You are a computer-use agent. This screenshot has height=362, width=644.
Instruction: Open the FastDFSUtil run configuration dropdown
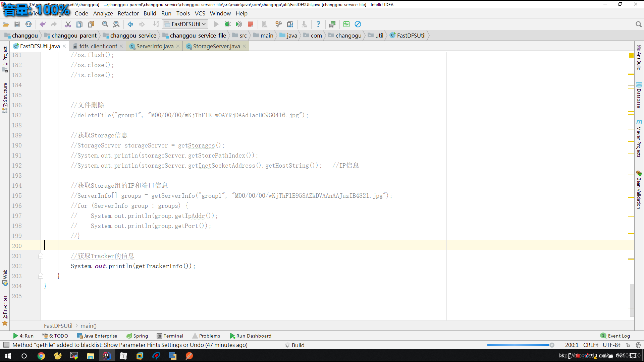click(185, 24)
